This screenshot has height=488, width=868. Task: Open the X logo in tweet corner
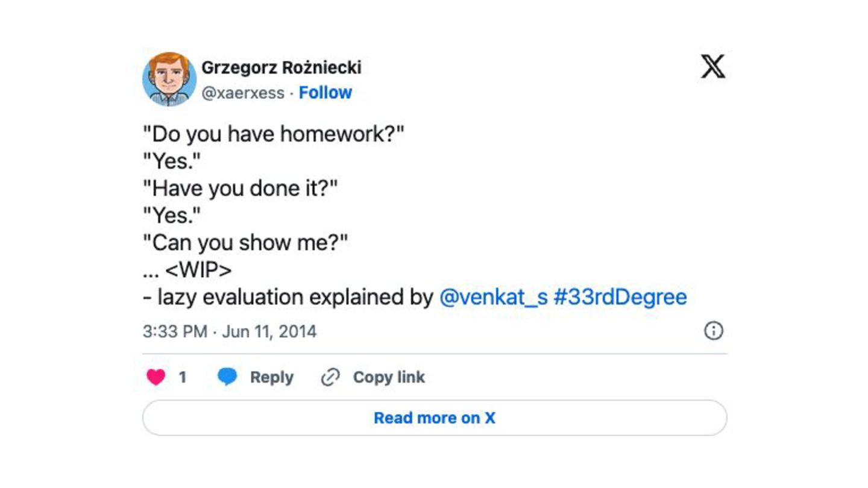pyautogui.click(x=713, y=66)
